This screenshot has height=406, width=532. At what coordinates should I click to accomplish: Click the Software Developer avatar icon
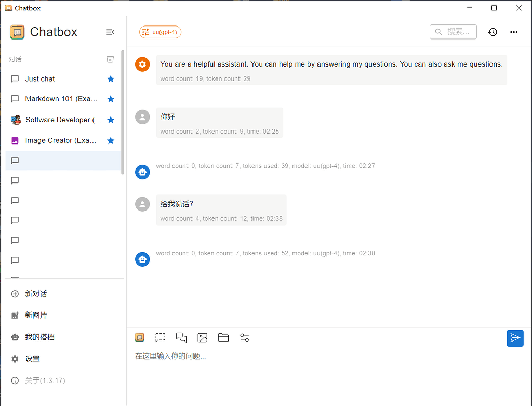tap(16, 120)
